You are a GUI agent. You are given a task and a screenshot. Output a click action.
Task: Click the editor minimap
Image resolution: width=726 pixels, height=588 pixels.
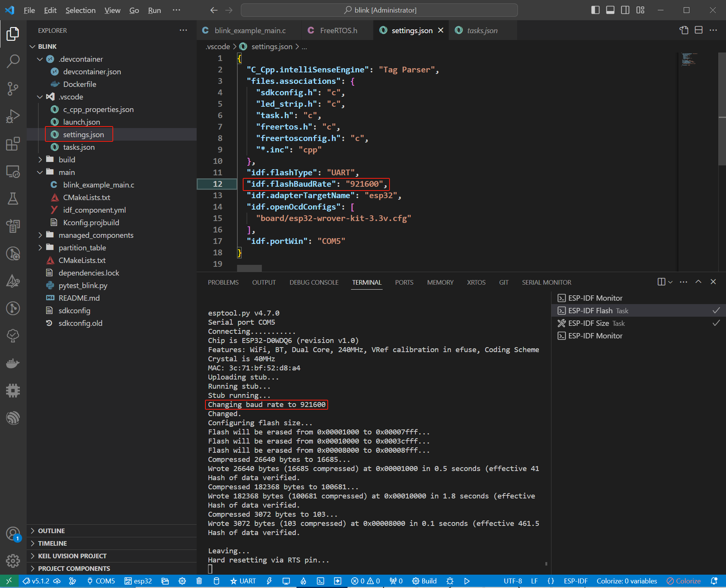pyautogui.click(x=689, y=60)
